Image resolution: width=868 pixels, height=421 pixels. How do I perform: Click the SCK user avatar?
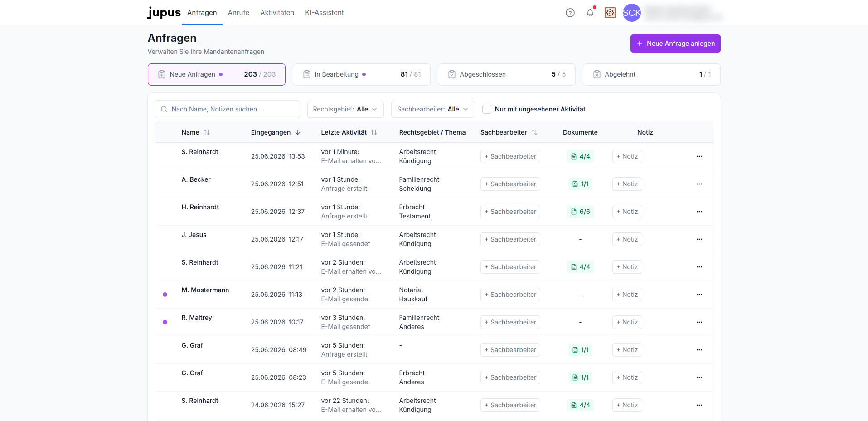[631, 13]
